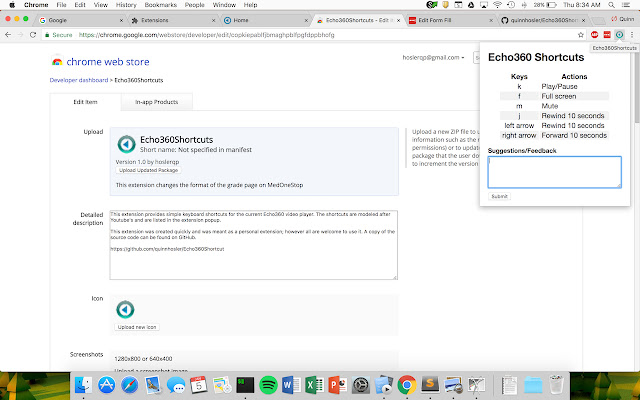Click the red Form Fill extension icon
This screenshot has width=640, height=400.
coord(607,35)
